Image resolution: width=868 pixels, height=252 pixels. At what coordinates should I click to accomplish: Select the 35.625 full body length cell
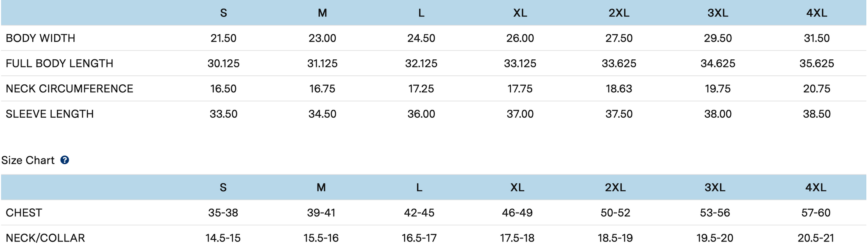pyautogui.click(x=817, y=64)
